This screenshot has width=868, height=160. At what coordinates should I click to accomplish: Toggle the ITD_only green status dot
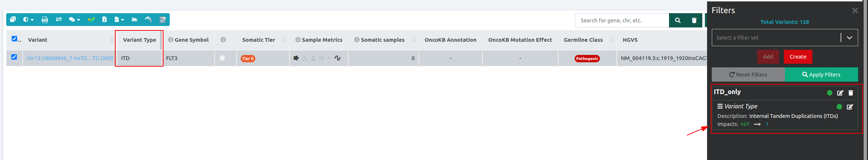click(x=830, y=93)
